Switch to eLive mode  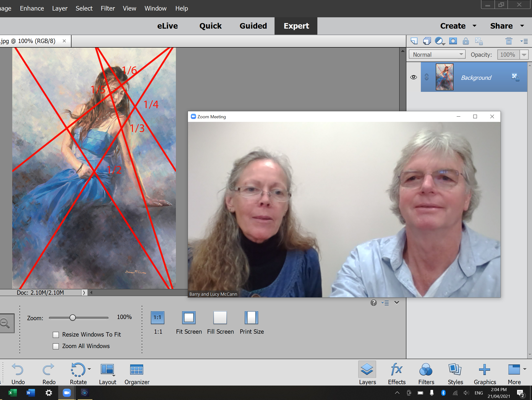click(167, 26)
